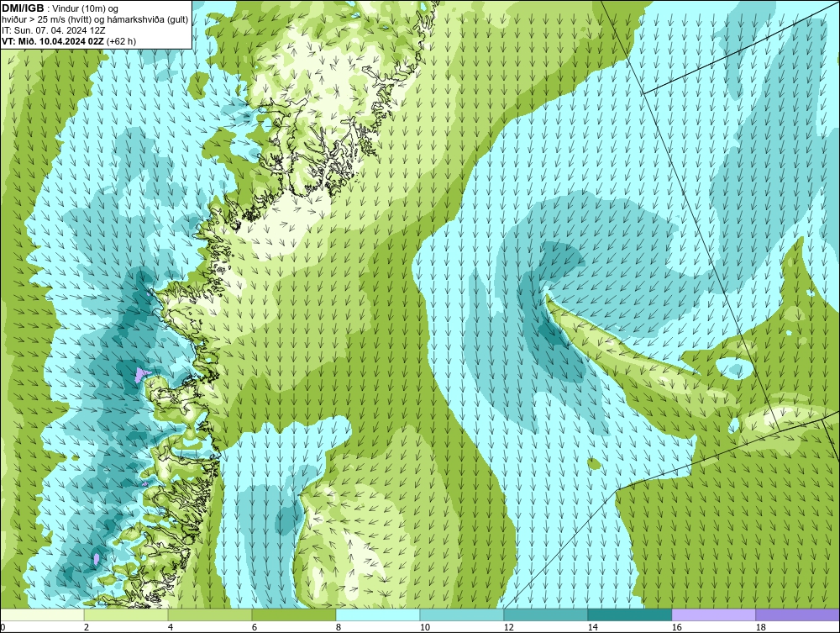Click the 'IT: Sun. 07. 04. 2024 12Z' line
The image size is (840, 633).
tap(54, 30)
